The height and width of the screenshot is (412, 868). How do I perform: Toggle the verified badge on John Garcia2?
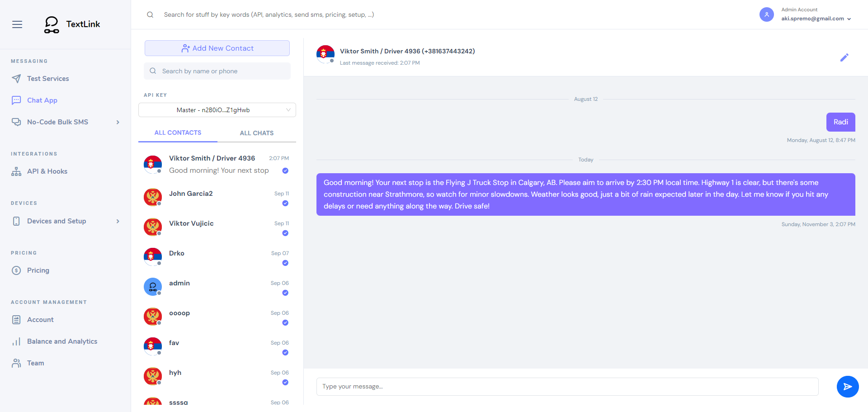click(x=285, y=204)
